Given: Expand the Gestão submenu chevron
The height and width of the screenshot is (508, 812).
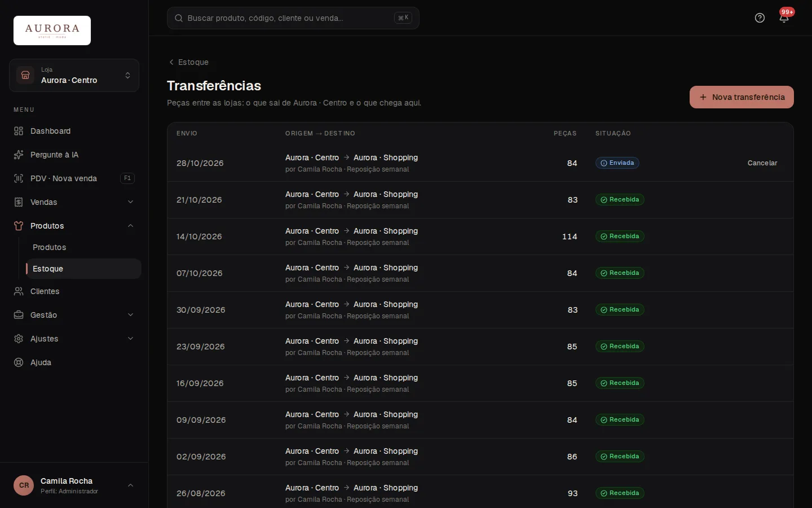Looking at the screenshot, I should (x=130, y=315).
